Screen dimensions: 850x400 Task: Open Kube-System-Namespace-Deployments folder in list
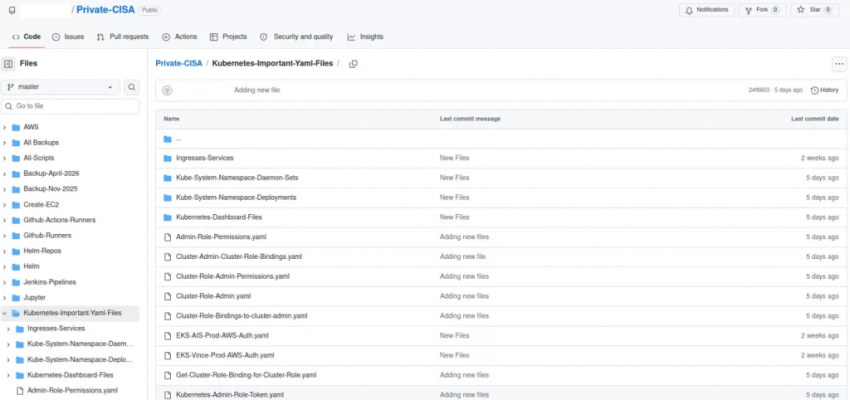pyautogui.click(x=236, y=198)
